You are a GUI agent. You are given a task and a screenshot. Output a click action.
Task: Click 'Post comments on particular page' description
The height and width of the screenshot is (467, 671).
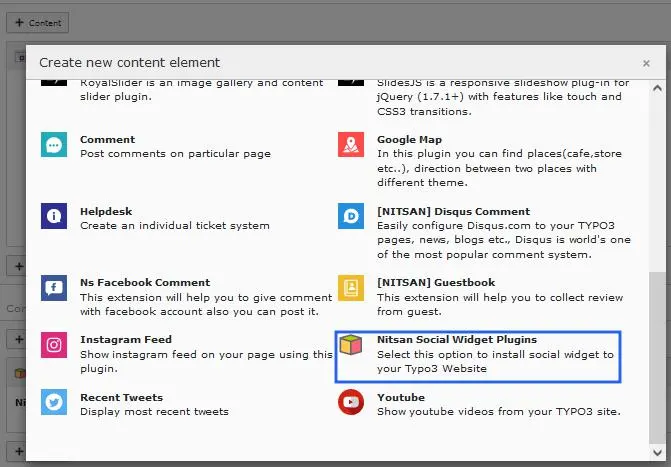(x=175, y=154)
